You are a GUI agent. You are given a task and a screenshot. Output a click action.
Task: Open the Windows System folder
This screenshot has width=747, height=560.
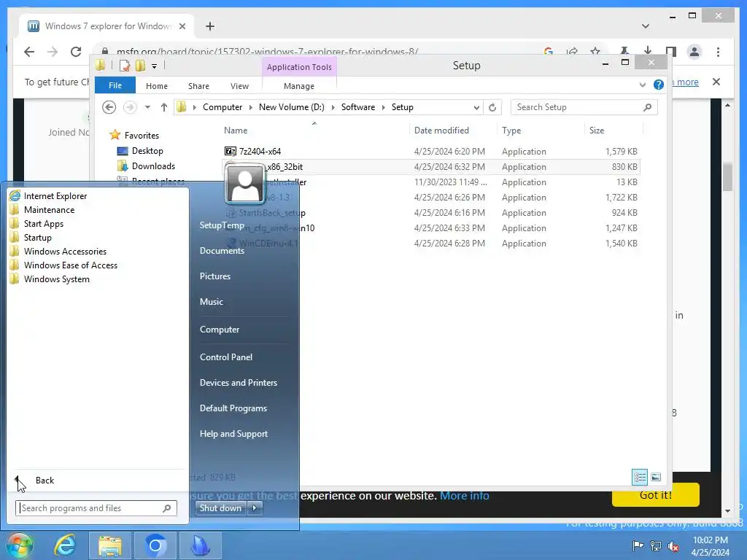coord(56,279)
